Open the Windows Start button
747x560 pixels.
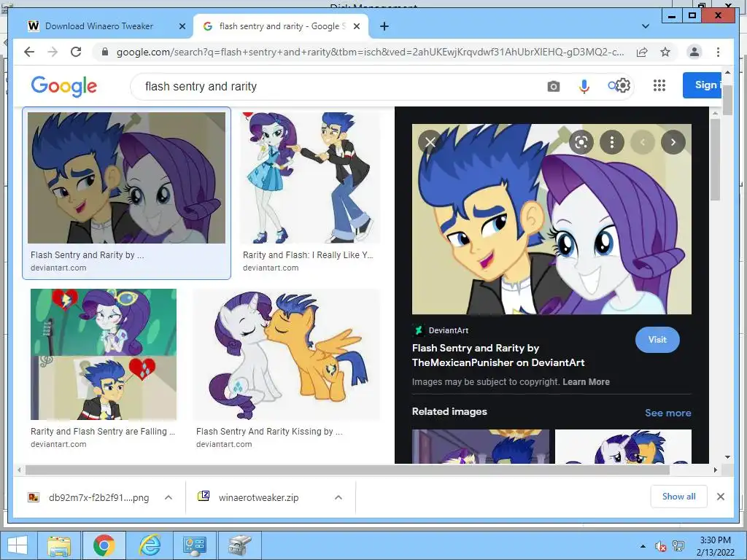[x=18, y=545]
